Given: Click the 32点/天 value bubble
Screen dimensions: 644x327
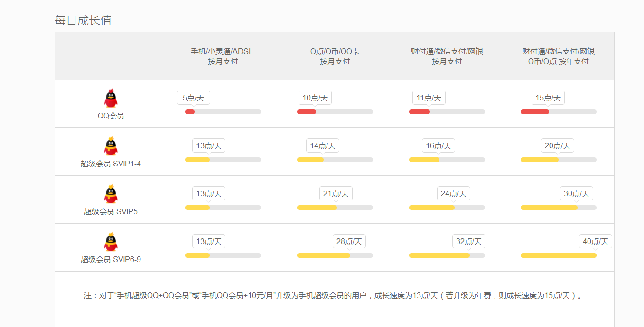Looking at the screenshot, I should (x=469, y=242).
